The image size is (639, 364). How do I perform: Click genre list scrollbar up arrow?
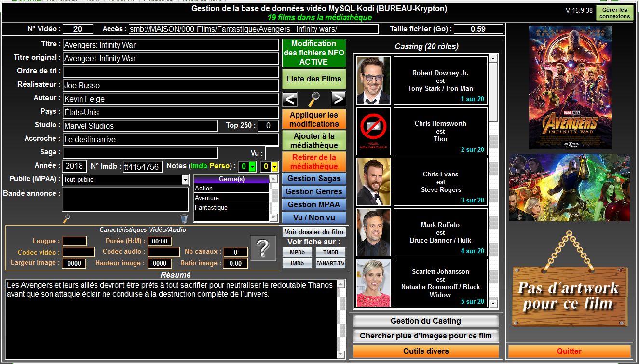point(273,179)
